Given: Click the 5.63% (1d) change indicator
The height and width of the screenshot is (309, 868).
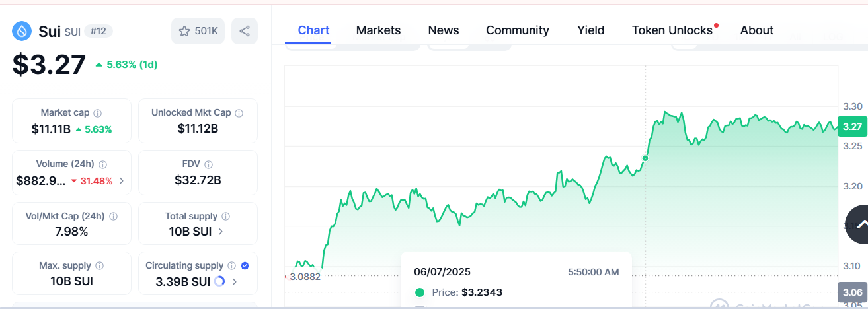Looking at the screenshot, I should click(x=126, y=65).
